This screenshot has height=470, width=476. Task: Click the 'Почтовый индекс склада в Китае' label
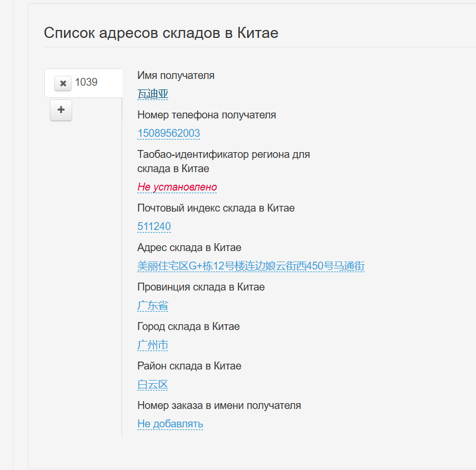[216, 208]
